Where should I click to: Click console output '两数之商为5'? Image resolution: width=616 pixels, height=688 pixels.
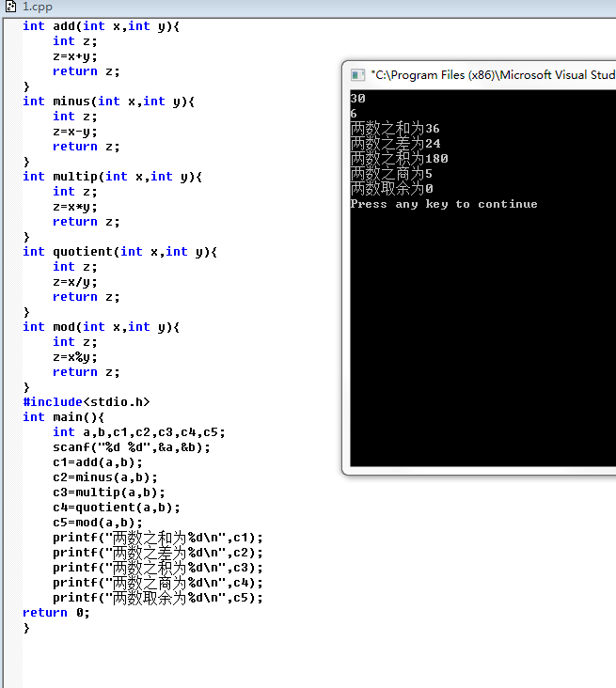391,174
